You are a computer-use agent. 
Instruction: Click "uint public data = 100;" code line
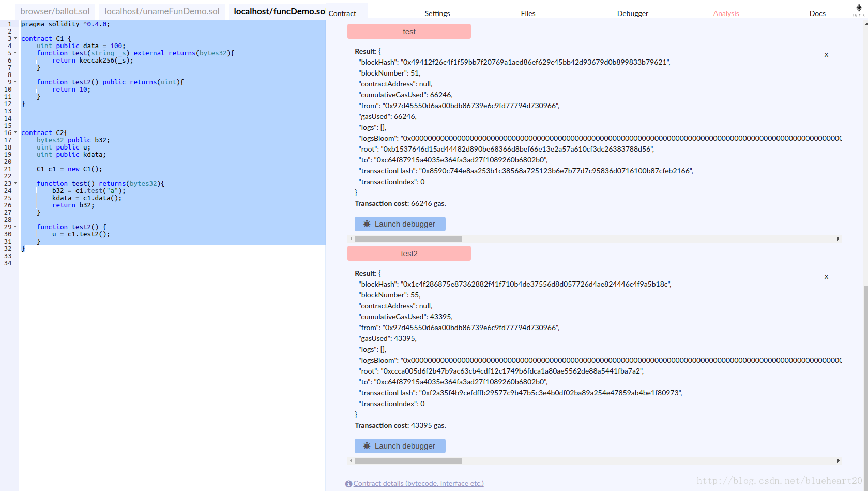81,46
